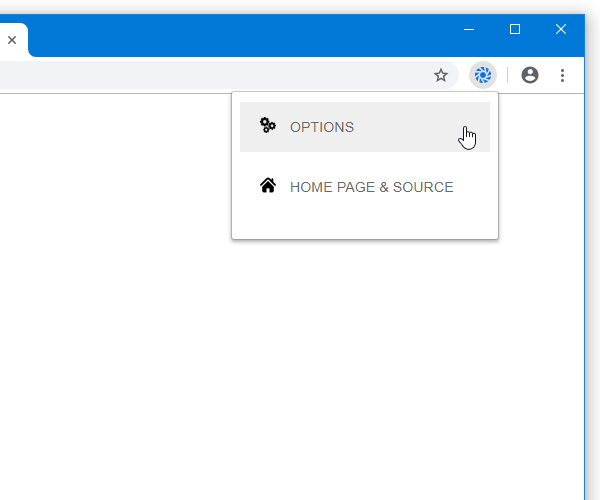Click the blue aperture extension icon

pos(483,75)
